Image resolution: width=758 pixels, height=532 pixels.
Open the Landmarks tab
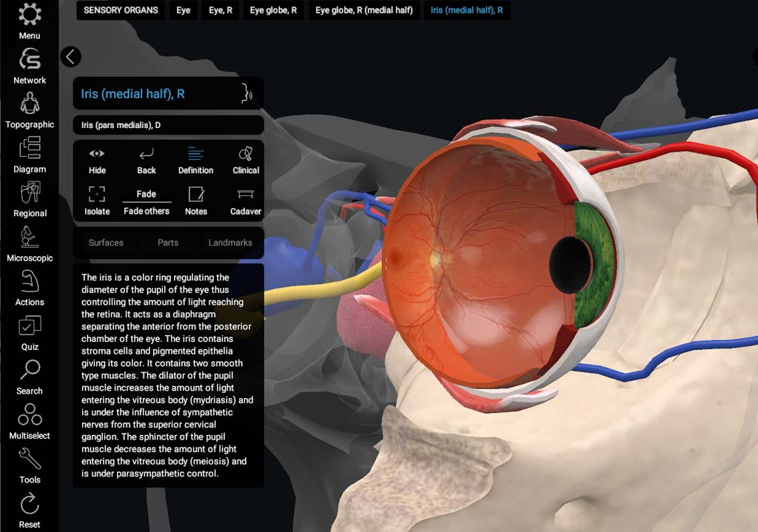pyautogui.click(x=229, y=243)
